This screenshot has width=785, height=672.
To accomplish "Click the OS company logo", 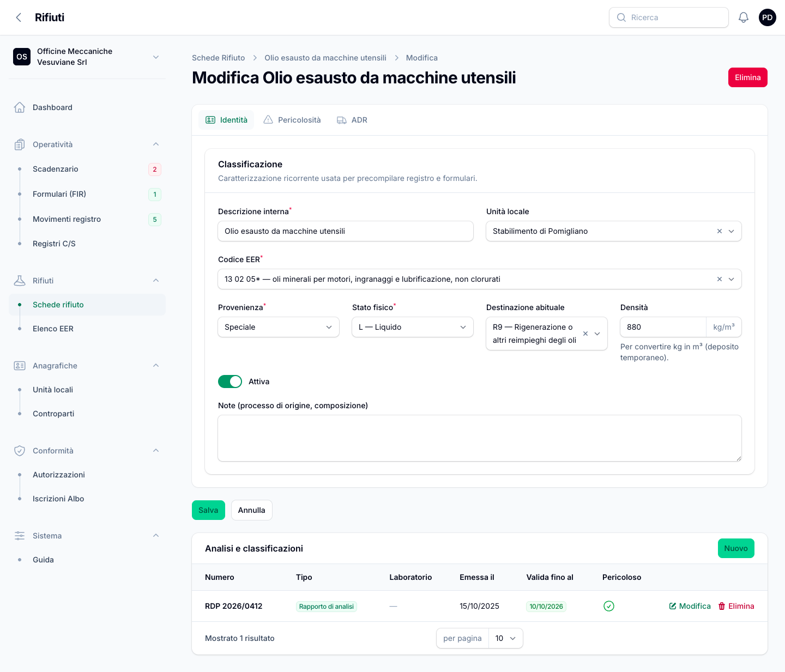I will click(22, 57).
